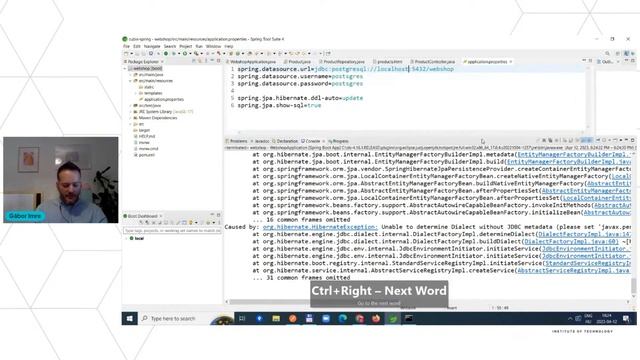This screenshot has height=360, width=640.
Task: Open the Edit menu
Action: click(137, 47)
